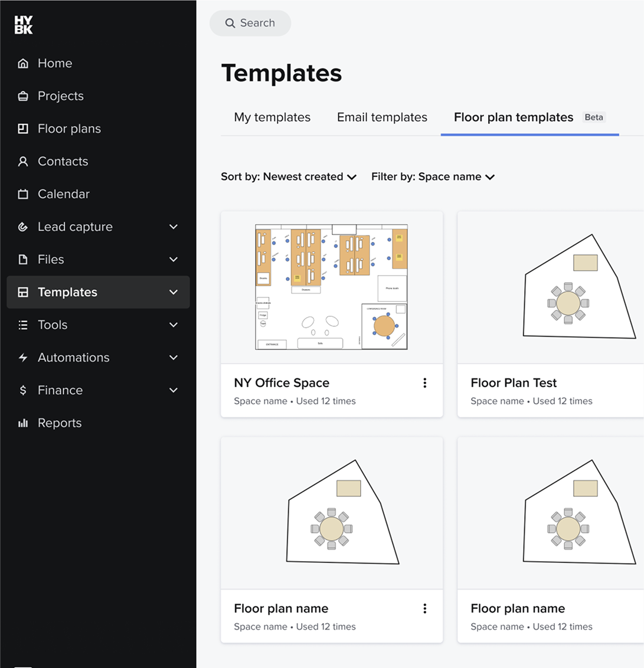Click Files sidebar label

(51, 260)
